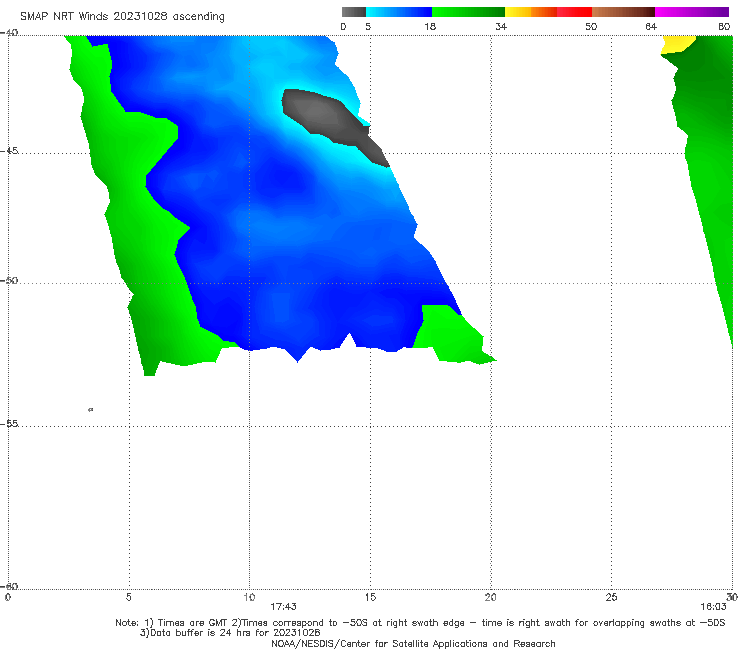Image resolution: width=740 pixels, height=650 pixels.
Task: Select the color bar label '64'
Action: coord(651,27)
